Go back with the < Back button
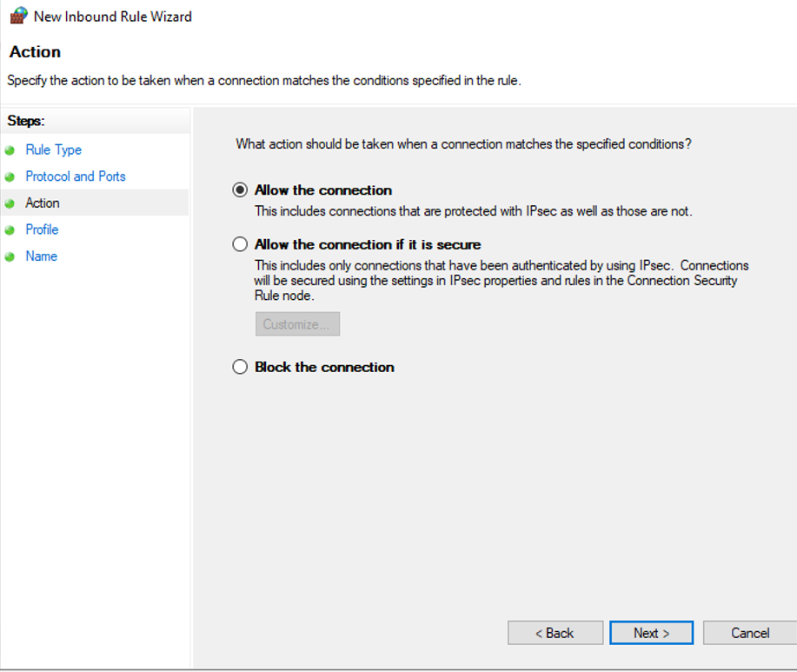The width and height of the screenshot is (797, 672). [555, 633]
